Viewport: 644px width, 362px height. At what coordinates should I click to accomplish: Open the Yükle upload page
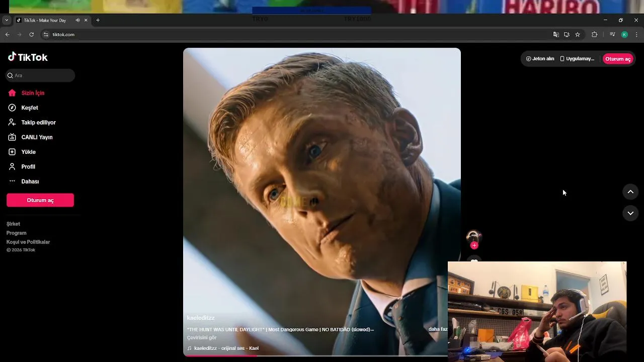(x=28, y=152)
